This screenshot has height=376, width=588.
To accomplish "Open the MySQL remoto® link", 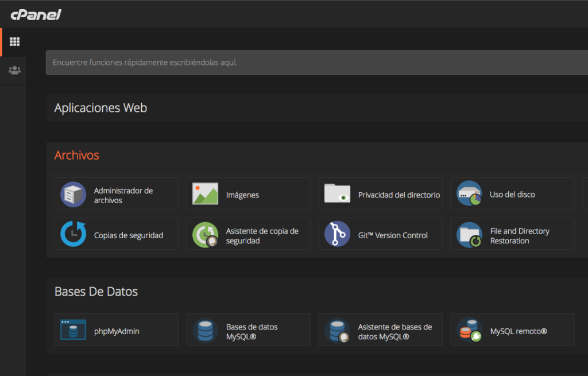I will click(519, 331).
